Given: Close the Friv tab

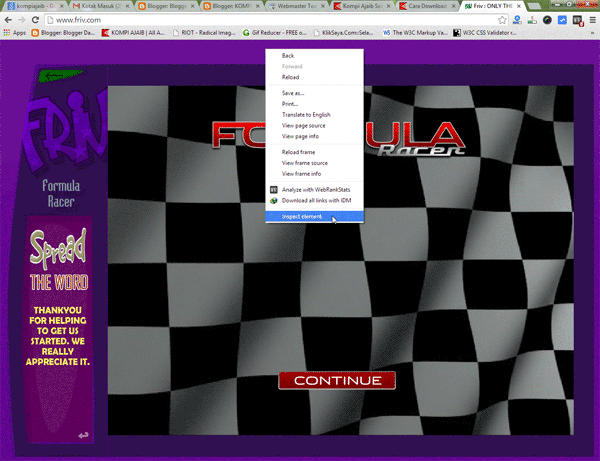Looking at the screenshot, I should pyautogui.click(x=519, y=6).
